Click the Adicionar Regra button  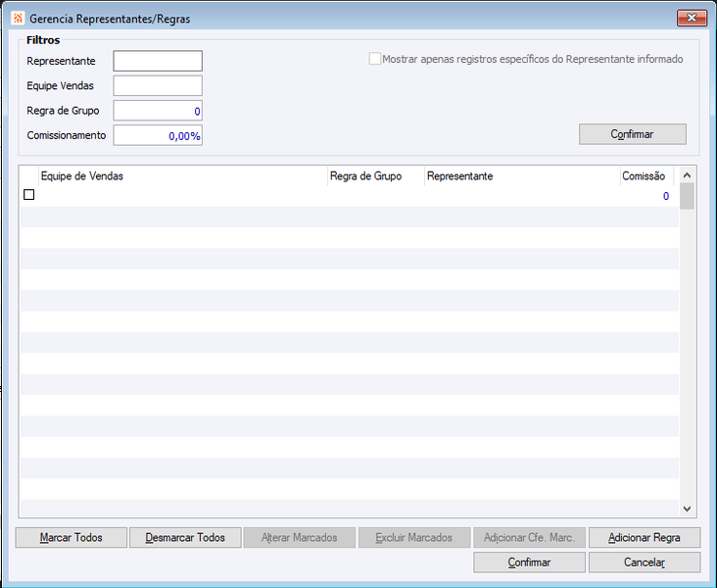645,538
